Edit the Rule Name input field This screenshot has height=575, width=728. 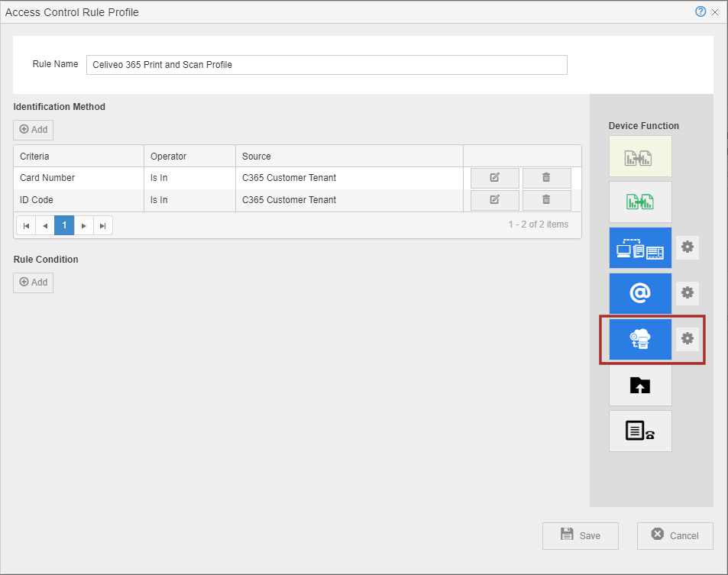[x=326, y=64]
